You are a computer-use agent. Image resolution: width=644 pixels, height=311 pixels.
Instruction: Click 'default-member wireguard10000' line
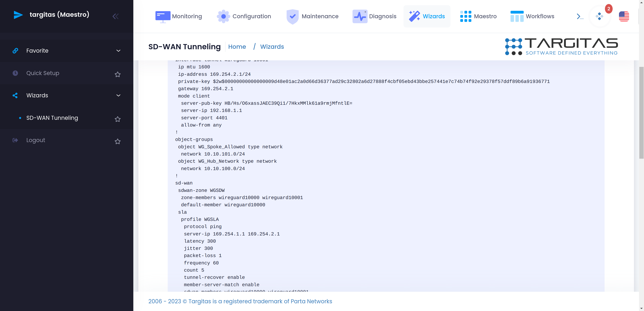(223, 205)
